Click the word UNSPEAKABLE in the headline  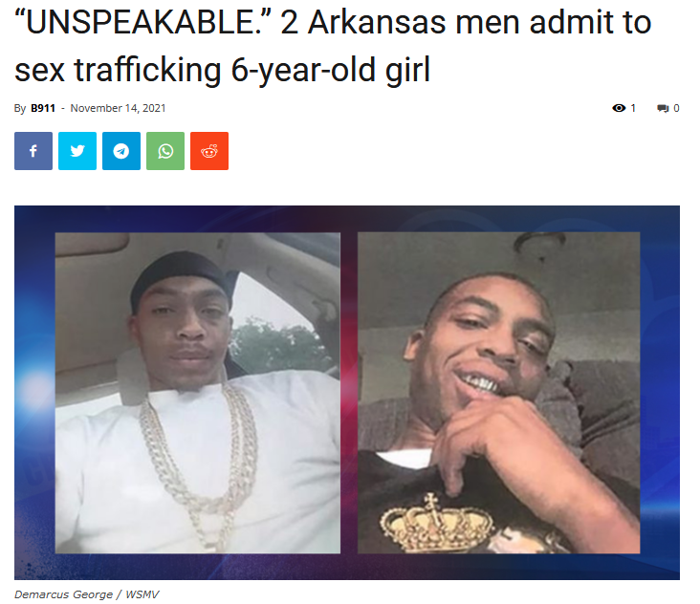click(x=141, y=21)
